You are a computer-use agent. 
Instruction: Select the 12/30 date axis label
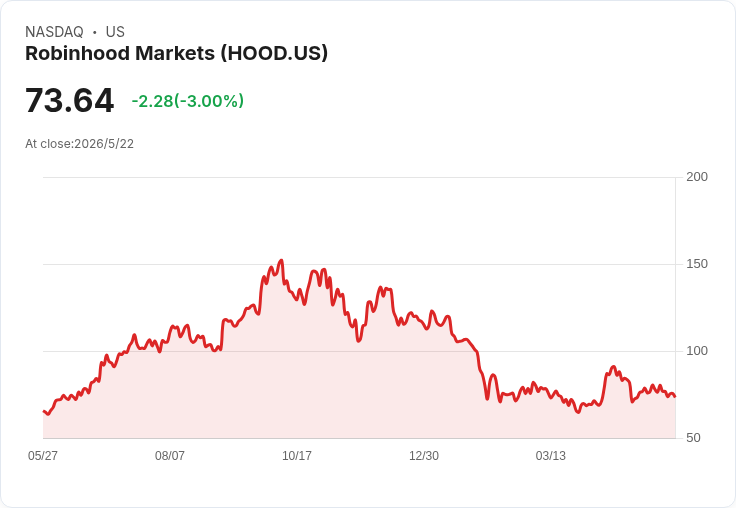coord(424,455)
